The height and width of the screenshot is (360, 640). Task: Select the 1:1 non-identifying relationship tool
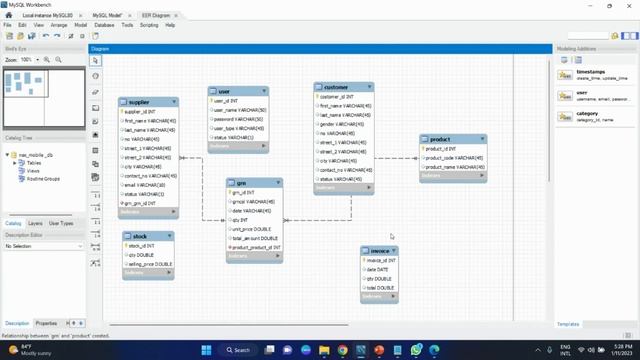pyautogui.click(x=96, y=196)
